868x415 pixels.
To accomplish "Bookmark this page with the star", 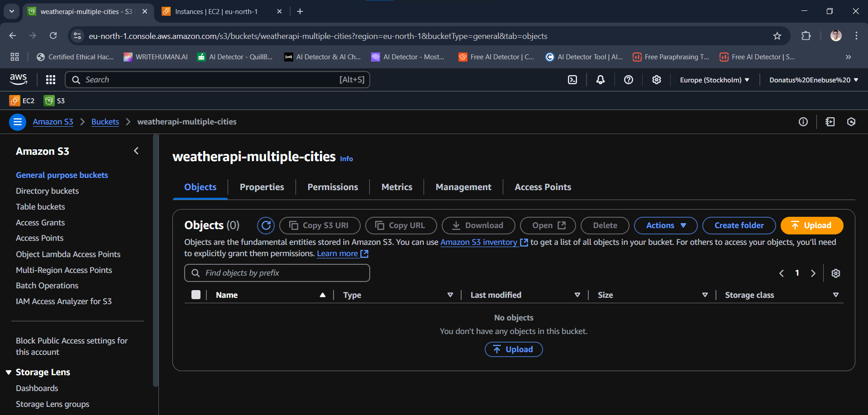I will [x=777, y=36].
